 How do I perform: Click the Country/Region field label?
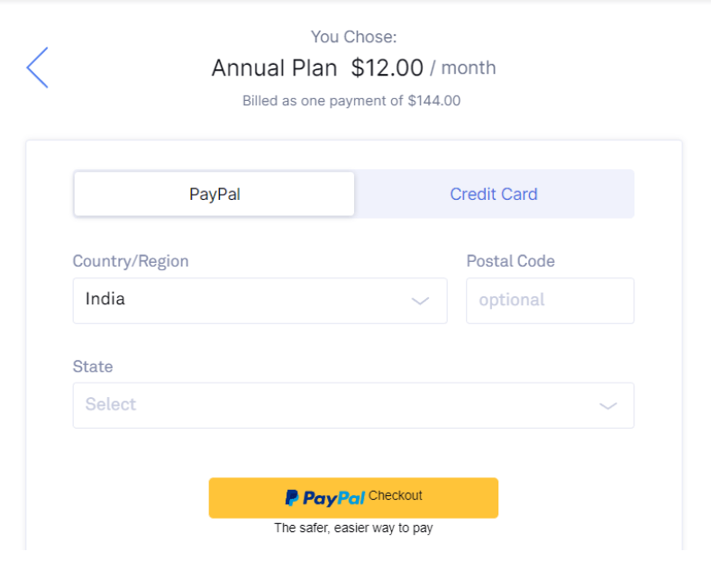[131, 261]
